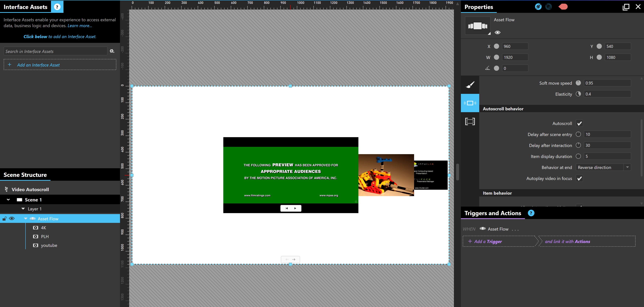Select the brush style properties tab

[x=470, y=85]
